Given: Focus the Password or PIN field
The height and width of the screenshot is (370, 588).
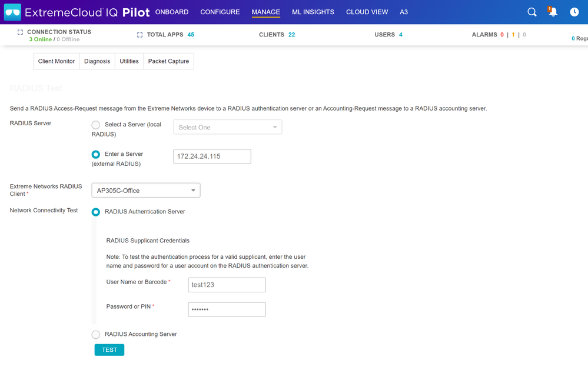Looking at the screenshot, I should [x=227, y=309].
